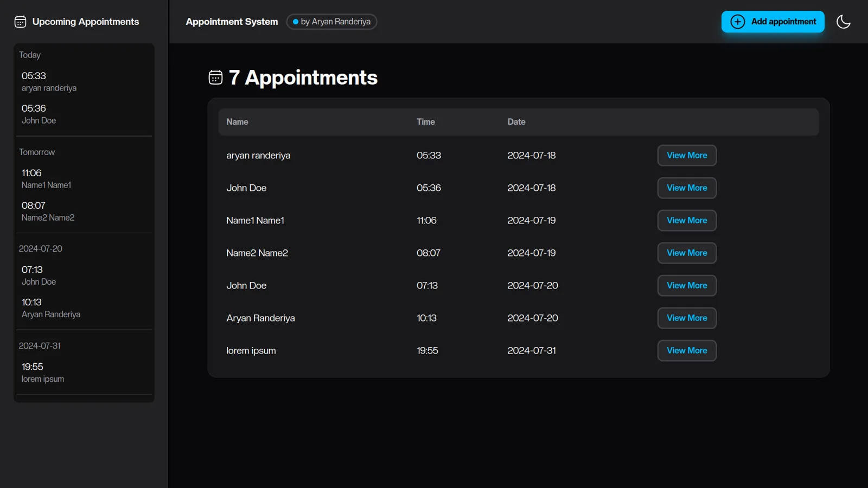Click the Name1 Name1 name cell in table
The image size is (868, 488).
point(255,220)
